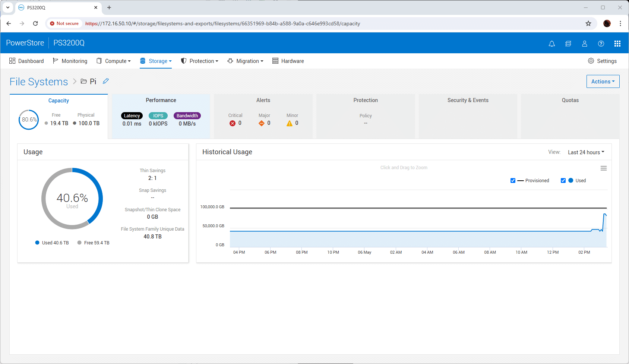This screenshot has width=629, height=364.
Task: Click the Free 59.4 TB legend item
Action: click(x=94, y=243)
